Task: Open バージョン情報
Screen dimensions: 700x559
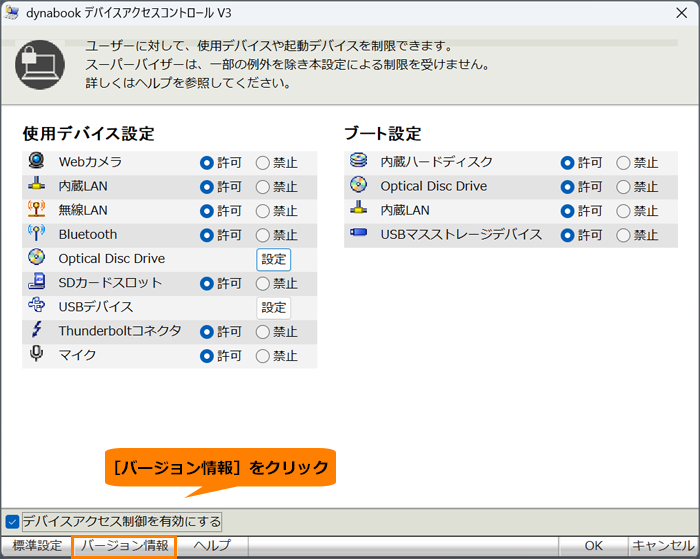Action: (x=124, y=546)
